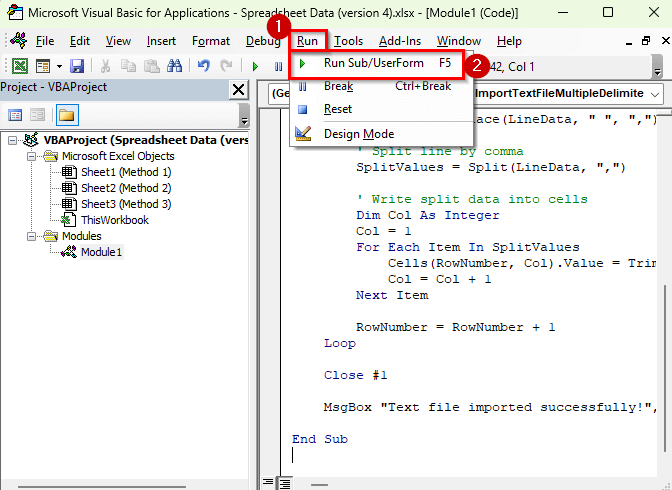Select Sheet1 (Method 1) in tree
This screenshot has height=490, width=672.
point(126,172)
